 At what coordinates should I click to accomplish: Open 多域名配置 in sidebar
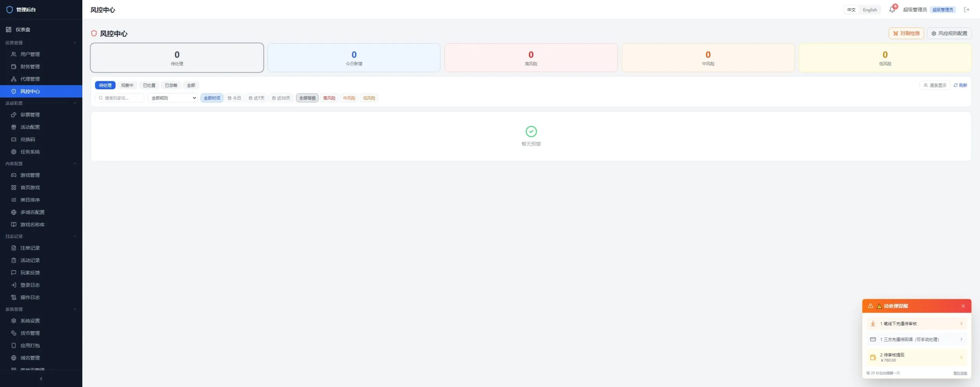(41, 212)
